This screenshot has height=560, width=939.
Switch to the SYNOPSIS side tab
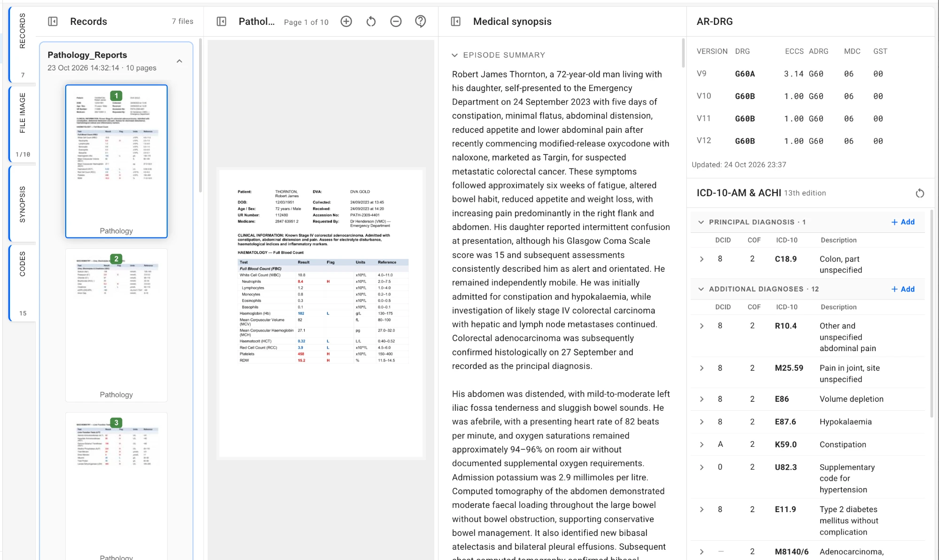pos(22,204)
